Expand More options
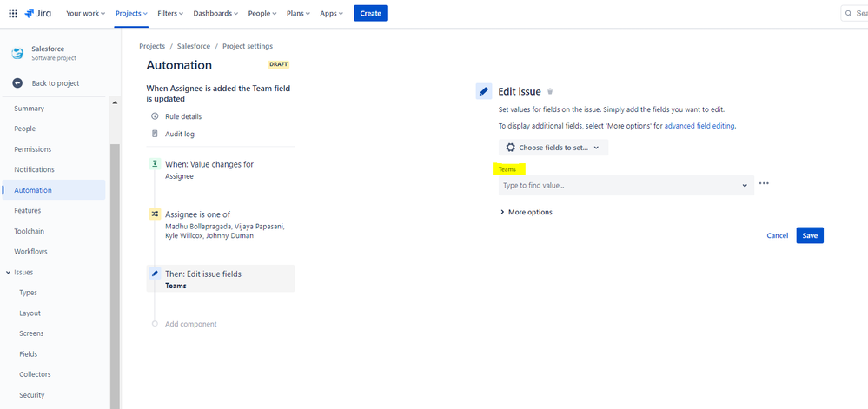The height and width of the screenshot is (409, 868). (x=526, y=212)
